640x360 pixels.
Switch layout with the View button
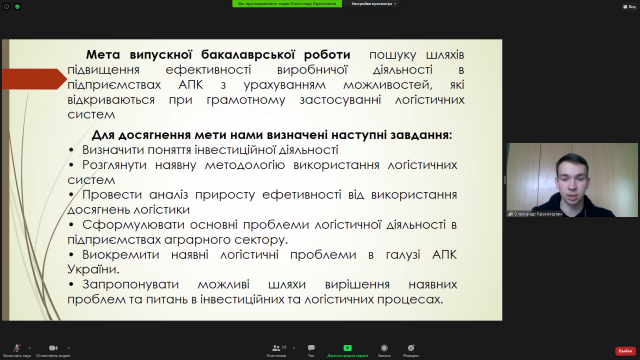[629, 7]
